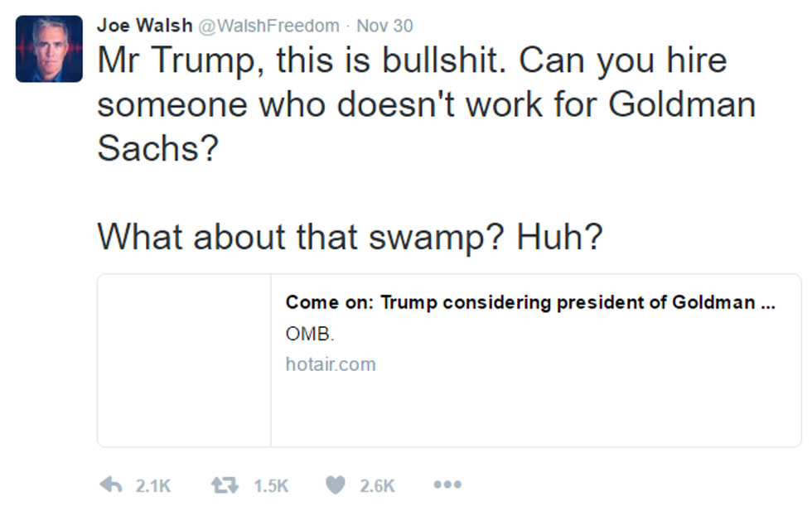Open Joe Walsh's profile avatar picture
This screenshot has width=812, height=506.
point(49,49)
